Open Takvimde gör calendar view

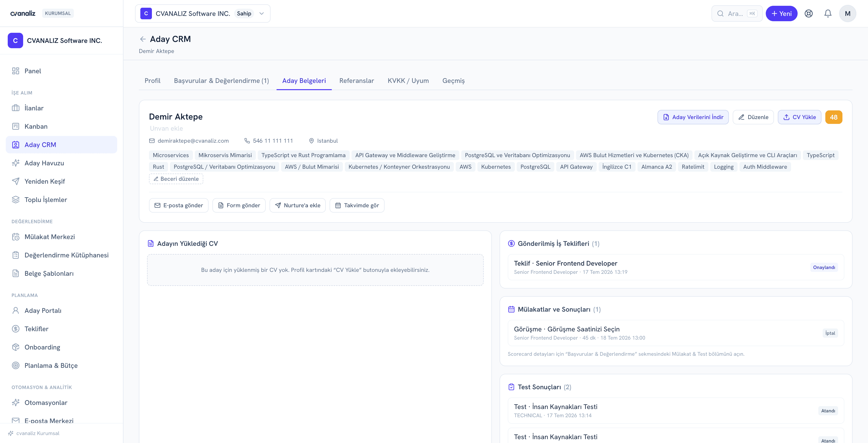tap(357, 205)
